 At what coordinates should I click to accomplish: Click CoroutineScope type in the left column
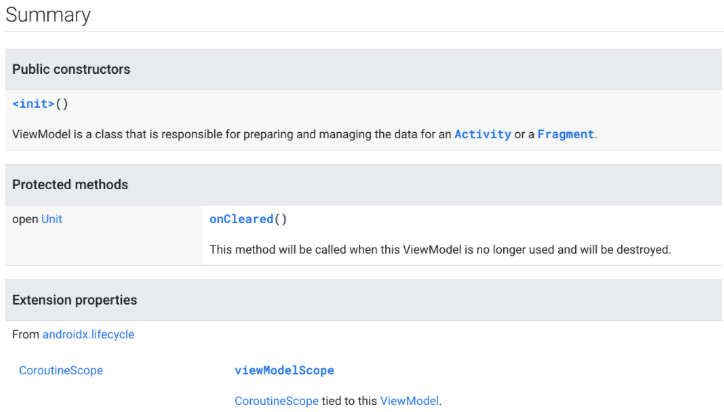61,371
